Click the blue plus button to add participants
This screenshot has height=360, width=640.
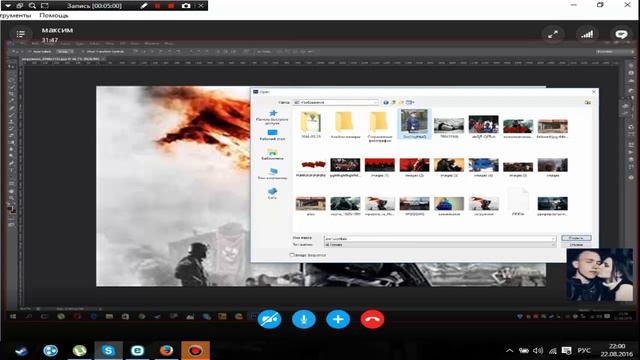click(x=338, y=319)
